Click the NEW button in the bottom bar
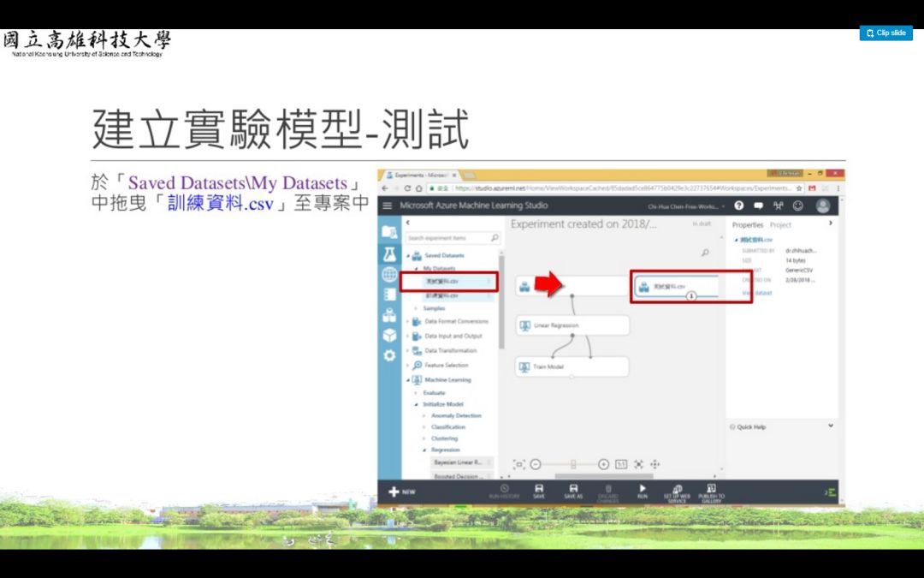The width and height of the screenshot is (924, 578). pyautogui.click(x=401, y=492)
